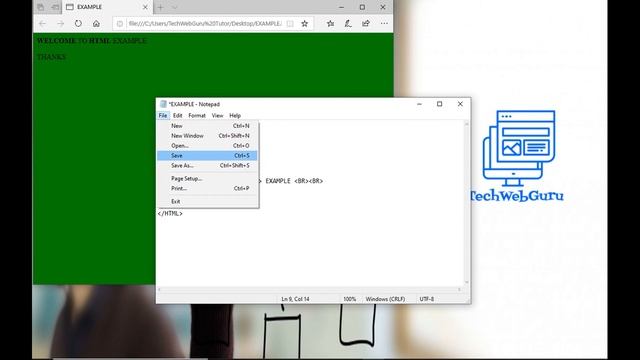Open Notepad Edit menu

pyautogui.click(x=178, y=116)
